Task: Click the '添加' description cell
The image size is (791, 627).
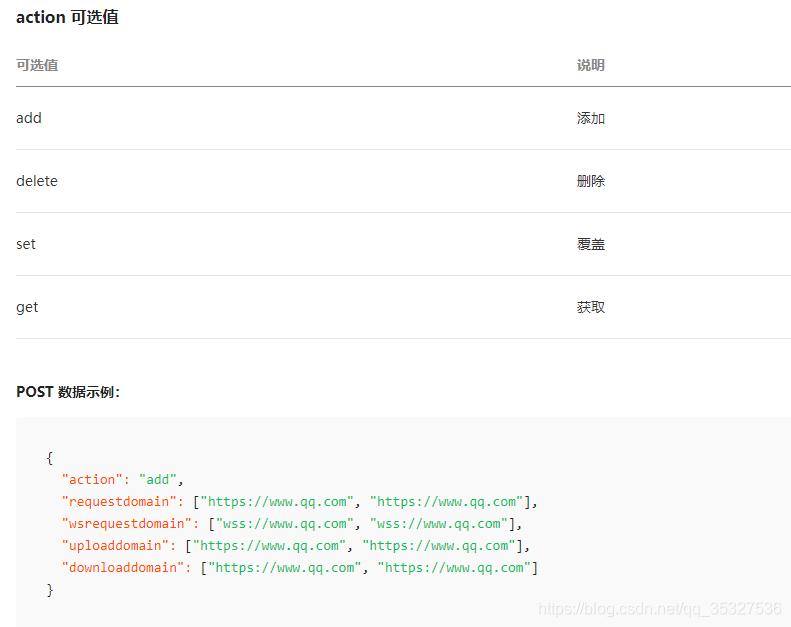Action: tap(590, 118)
